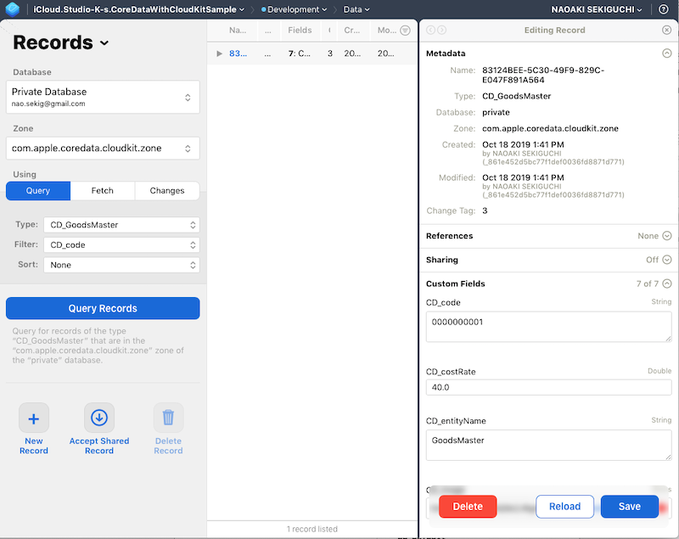Click the CD_GoodsMaster type value in Metadata
This screenshot has width=679, height=539.
click(517, 96)
